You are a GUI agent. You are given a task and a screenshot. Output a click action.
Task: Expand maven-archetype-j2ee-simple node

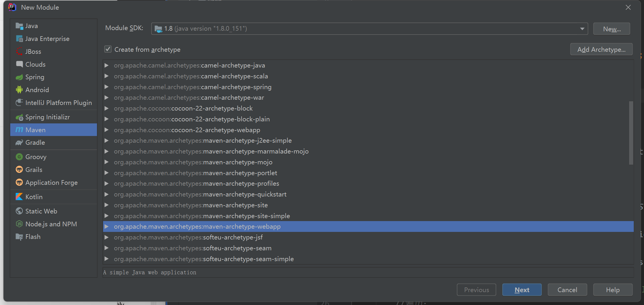(107, 140)
